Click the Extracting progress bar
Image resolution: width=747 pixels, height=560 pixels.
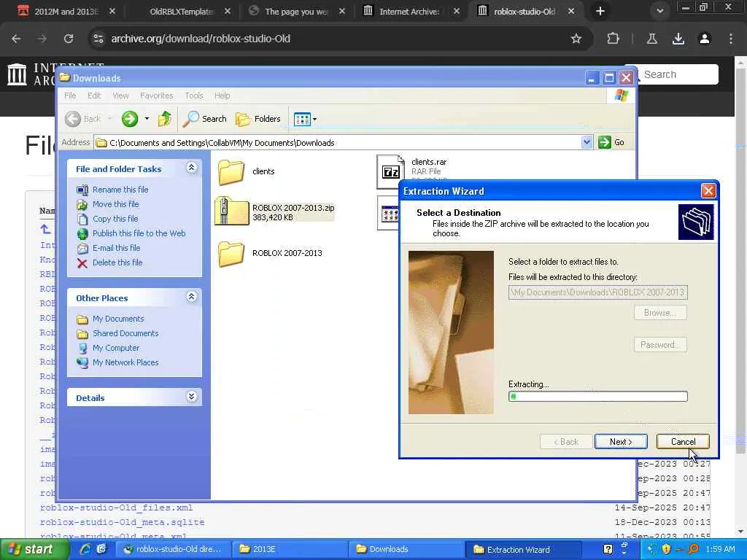[x=598, y=396]
